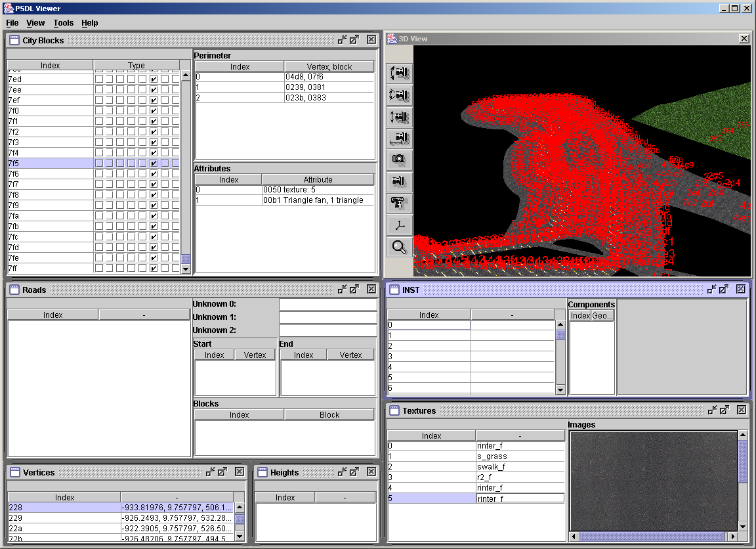Maximize the Textures panel
The width and height of the screenshot is (756, 549).
(x=724, y=410)
